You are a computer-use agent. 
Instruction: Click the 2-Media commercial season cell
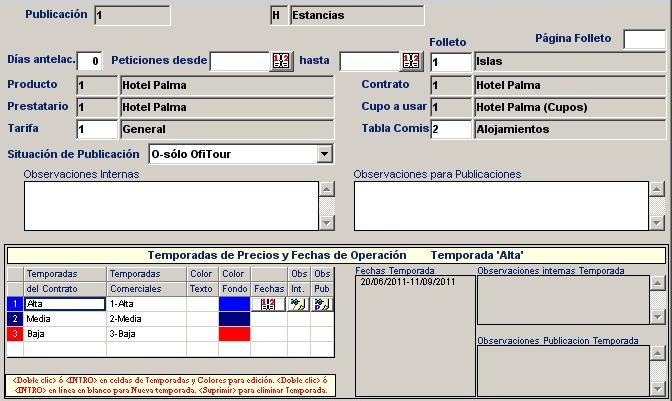coord(147,319)
